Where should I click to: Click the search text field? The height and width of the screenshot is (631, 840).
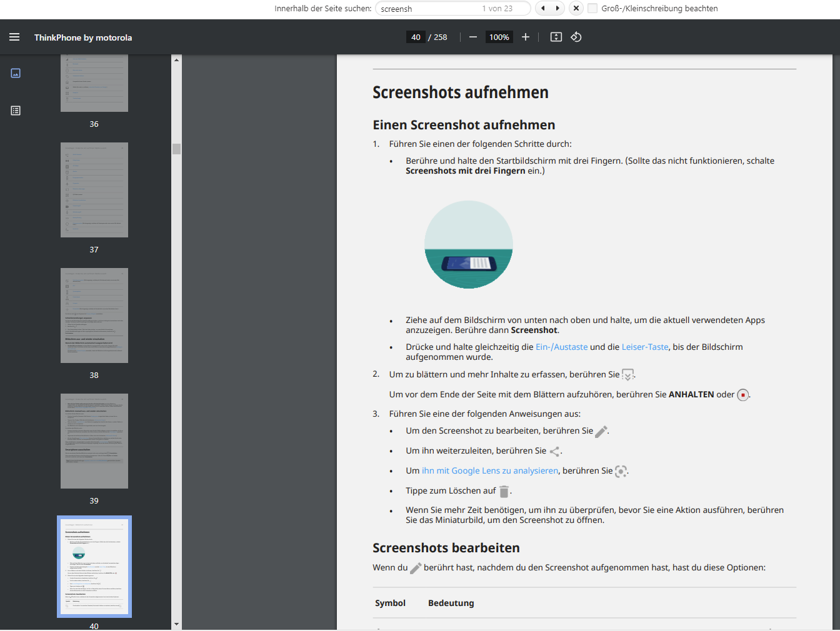[x=428, y=9]
